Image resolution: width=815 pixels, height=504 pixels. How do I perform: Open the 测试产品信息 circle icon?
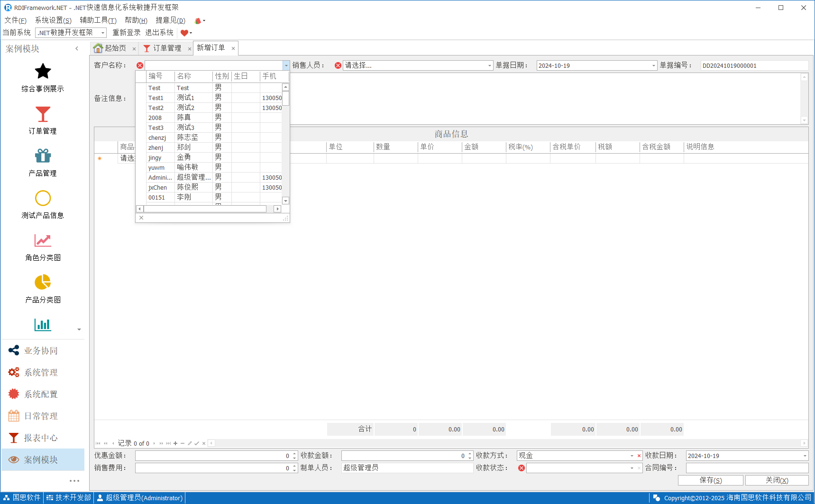click(x=43, y=199)
